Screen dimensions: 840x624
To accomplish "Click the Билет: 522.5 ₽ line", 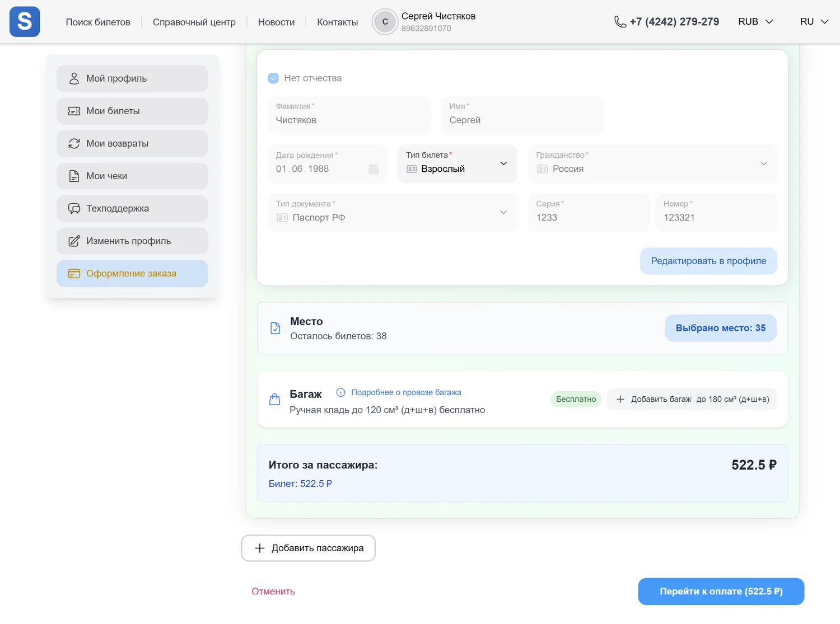I will click(300, 484).
